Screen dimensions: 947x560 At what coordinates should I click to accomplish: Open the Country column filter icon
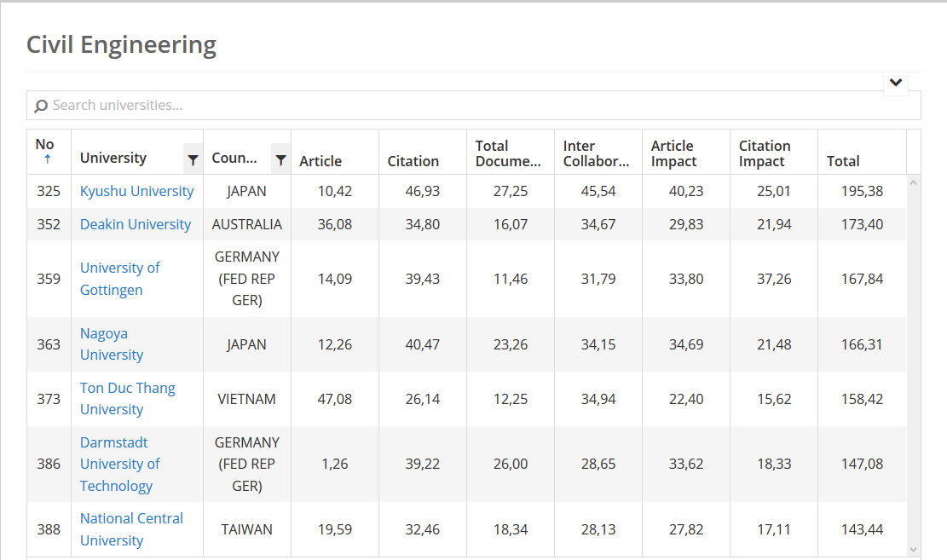[280, 159]
